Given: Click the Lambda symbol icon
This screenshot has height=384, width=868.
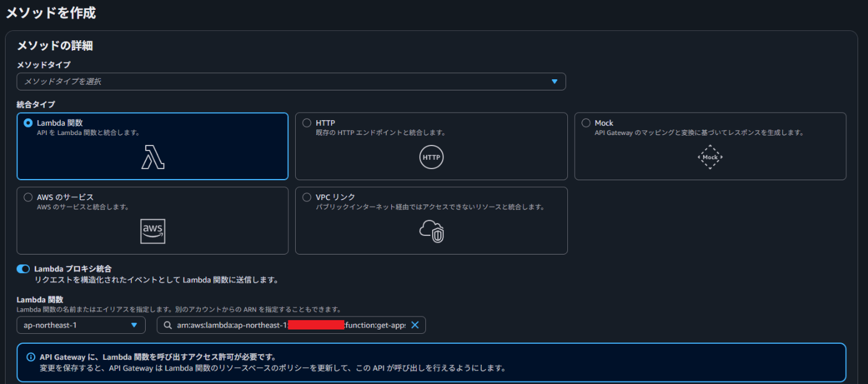Looking at the screenshot, I should pos(153,157).
